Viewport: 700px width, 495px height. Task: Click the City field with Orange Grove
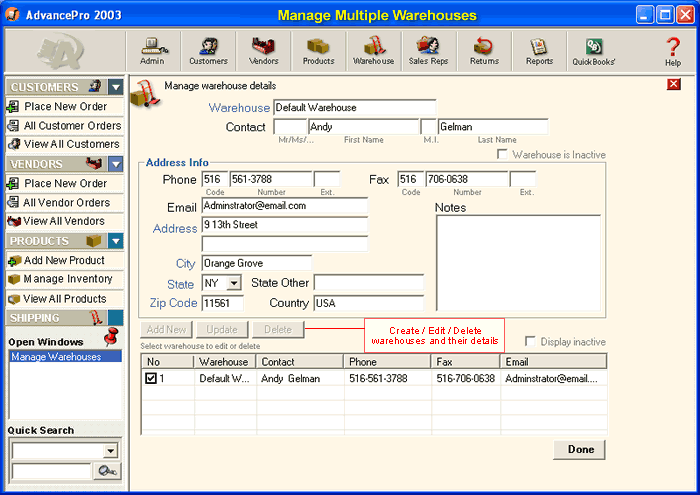pyautogui.click(x=257, y=263)
